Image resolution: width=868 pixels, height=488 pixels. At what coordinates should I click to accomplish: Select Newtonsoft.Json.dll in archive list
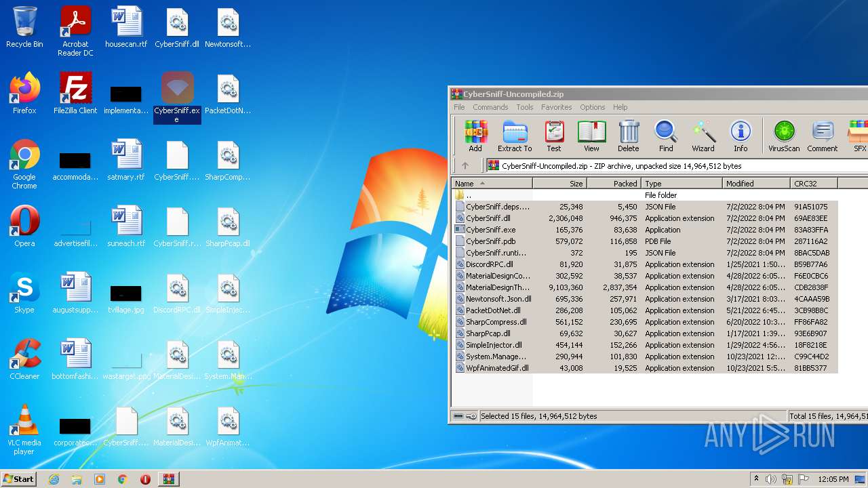click(645, 299)
